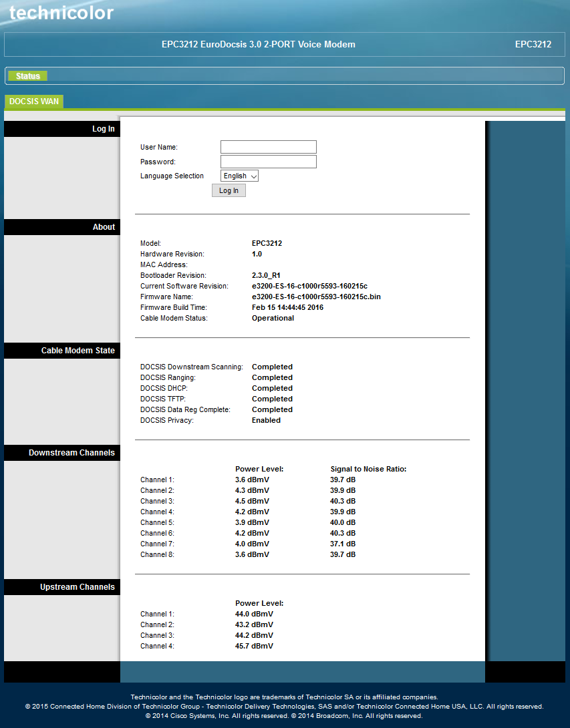This screenshot has height=728, width=570.
Task: Open the Status menu
Action: tap(28, 76)
